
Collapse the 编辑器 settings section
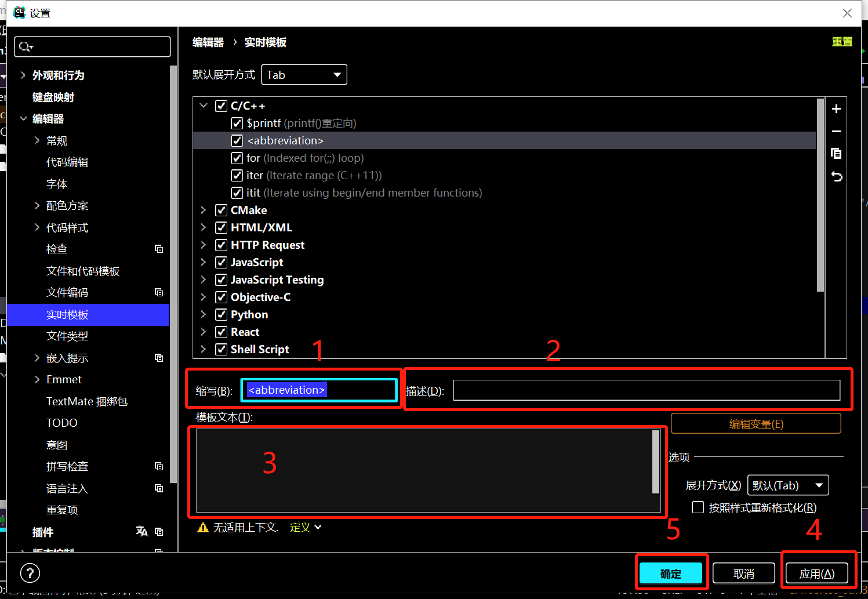click(x=23, y=118)
